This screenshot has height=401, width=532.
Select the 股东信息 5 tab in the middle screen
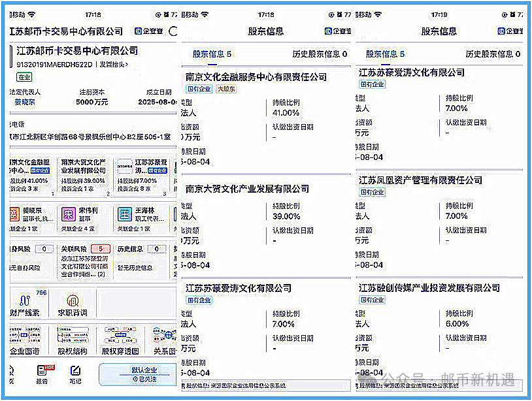[x=212, y=54]
